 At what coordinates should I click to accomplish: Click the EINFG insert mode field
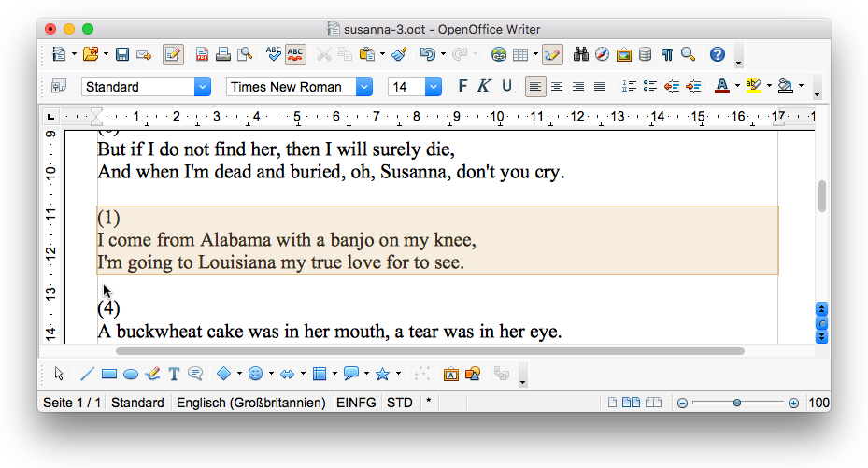(x=356, y=403)
